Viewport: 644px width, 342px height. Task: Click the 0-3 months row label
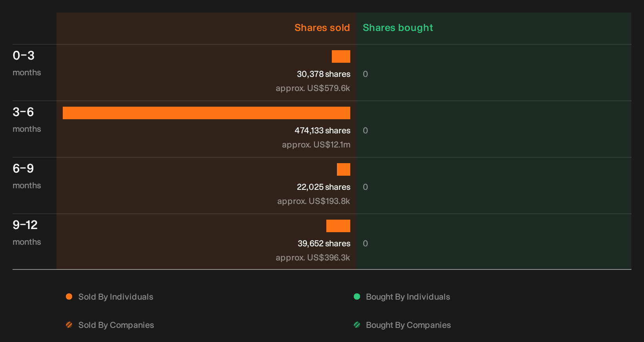click(27, 63)
